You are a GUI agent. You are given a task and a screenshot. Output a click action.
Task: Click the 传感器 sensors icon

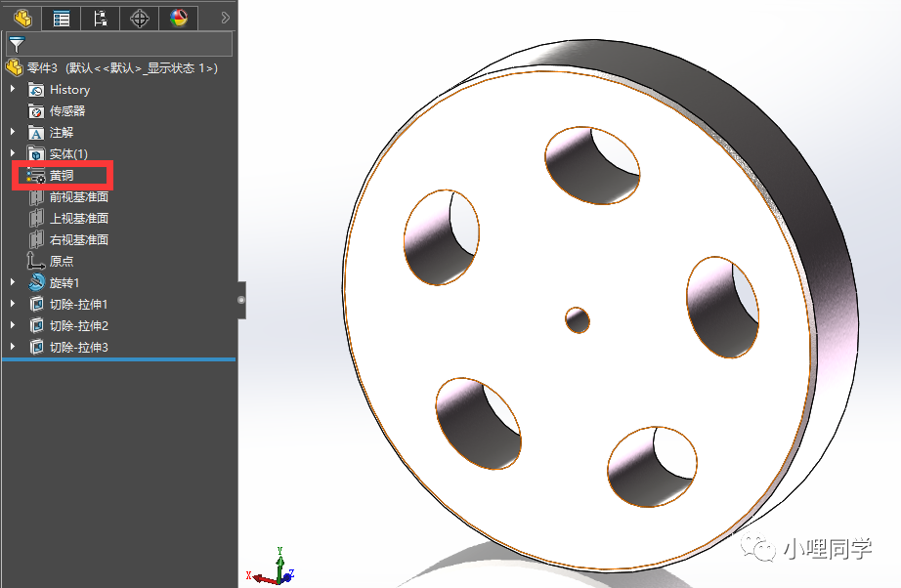(x=36, y=110)
